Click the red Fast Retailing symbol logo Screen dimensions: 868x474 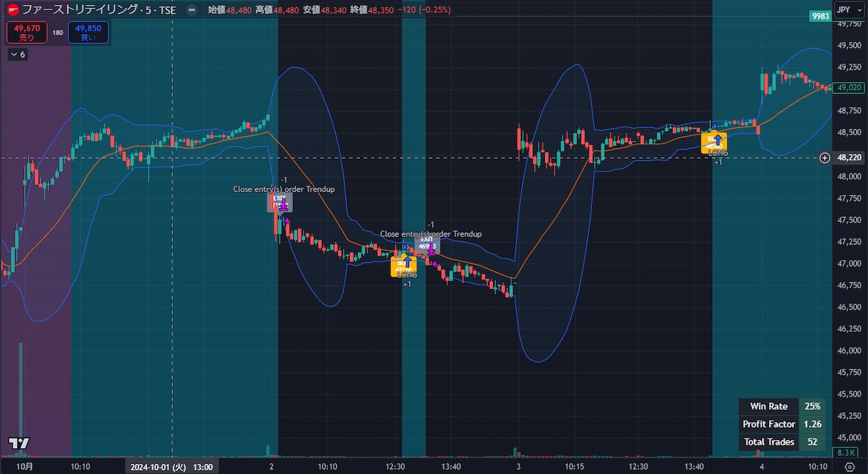click(x=12, y=10)
